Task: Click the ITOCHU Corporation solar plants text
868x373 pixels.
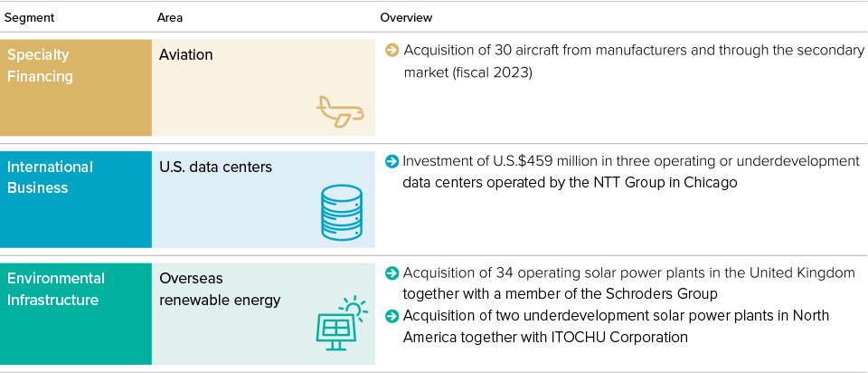Action: (x=616, y=326)
